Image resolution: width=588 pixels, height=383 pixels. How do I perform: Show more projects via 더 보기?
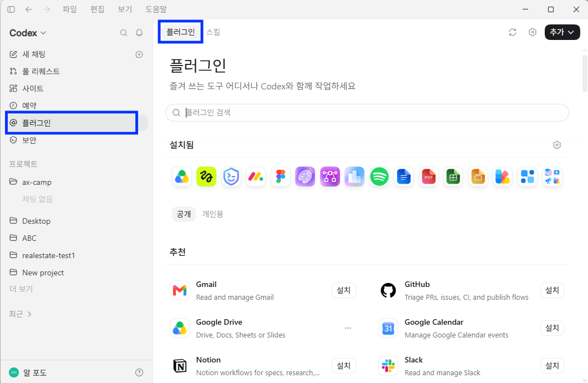click(x=21, y=289)
